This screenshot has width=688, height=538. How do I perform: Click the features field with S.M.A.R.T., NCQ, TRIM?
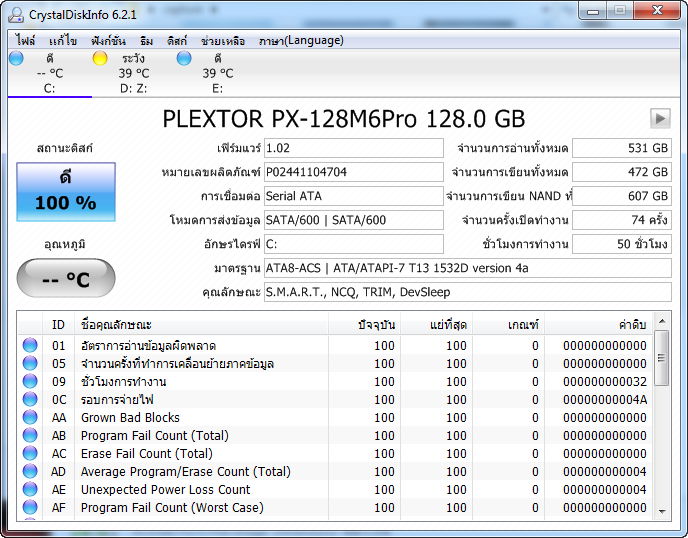(468, 292)
